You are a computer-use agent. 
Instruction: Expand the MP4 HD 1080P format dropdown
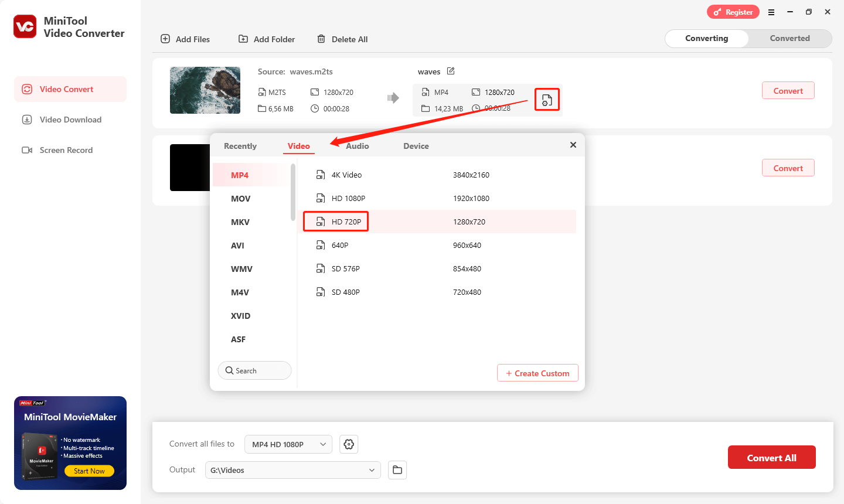288,444
